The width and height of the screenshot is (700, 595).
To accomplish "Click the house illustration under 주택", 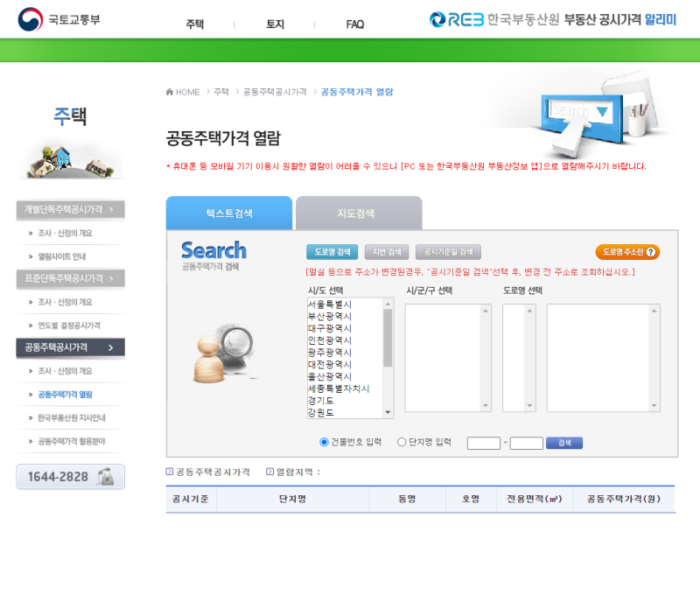I will pyautogui.click(x=71, y=163).
